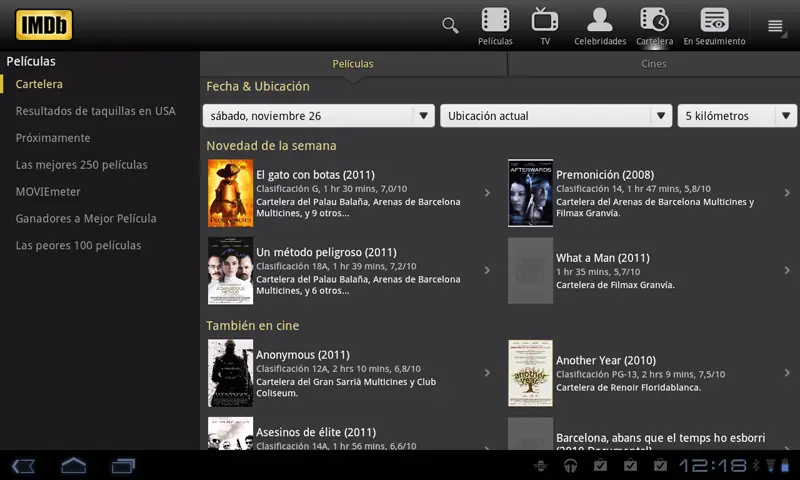Open the search magnifier icon

450,25
